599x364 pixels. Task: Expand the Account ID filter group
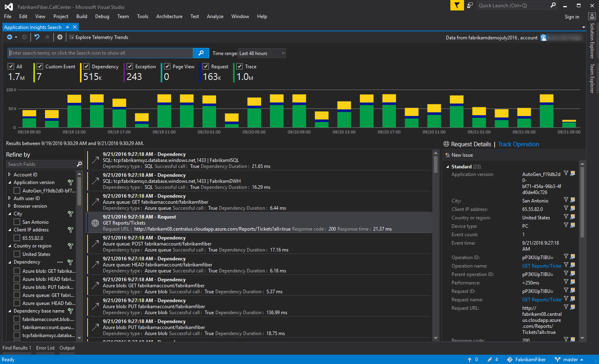click(x=9, y=174)
